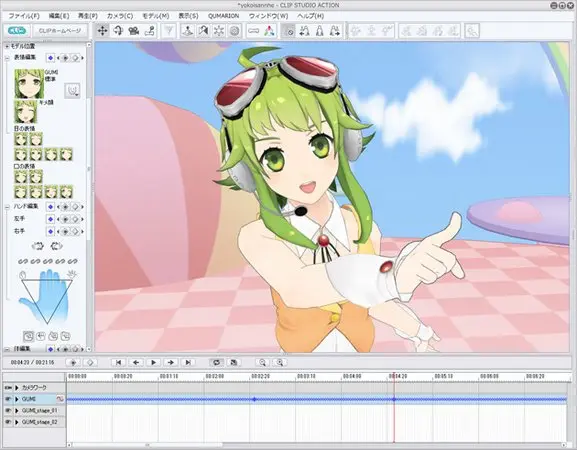Play the animation
577x450 pixels.
point(153,362)
